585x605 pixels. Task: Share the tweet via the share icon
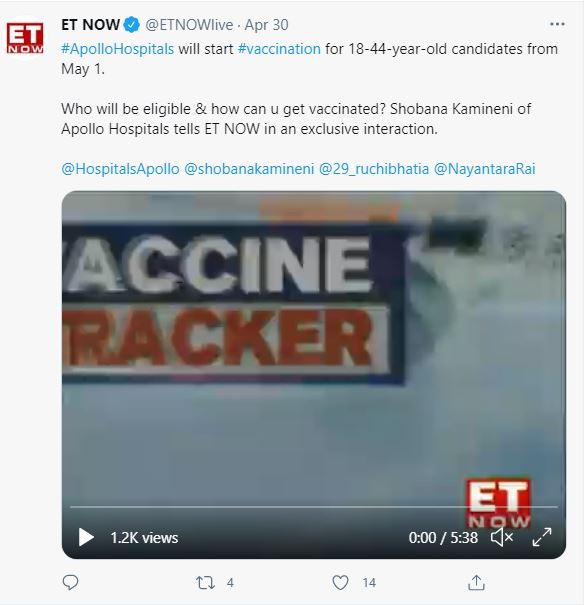tap(476, 582)
